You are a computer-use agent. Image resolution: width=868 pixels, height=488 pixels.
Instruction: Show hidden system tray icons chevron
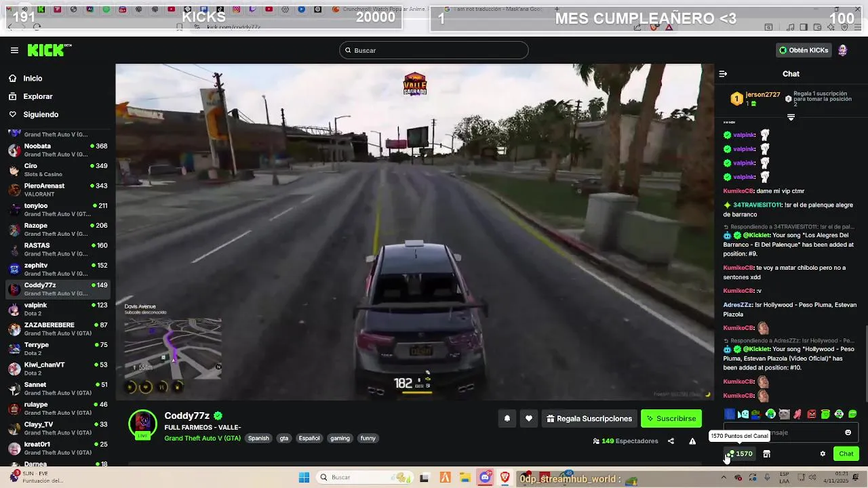(x=723, y=477)
